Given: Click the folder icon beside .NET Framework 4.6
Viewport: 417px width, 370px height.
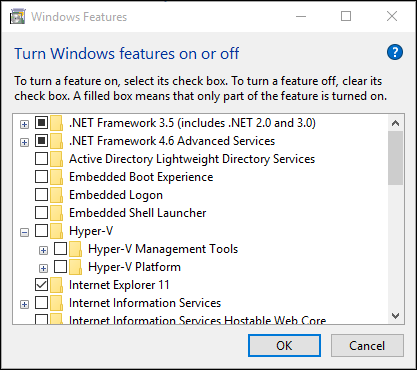Looking at the screenshot, I should [56, 141].
